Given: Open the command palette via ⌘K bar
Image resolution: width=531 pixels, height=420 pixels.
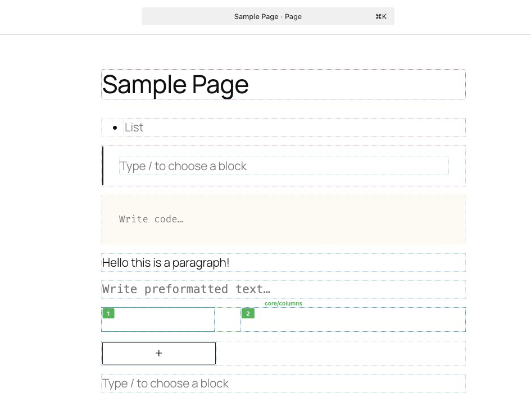Looking at the screenshot, I should pyautogui.click(x=267, y=16).
